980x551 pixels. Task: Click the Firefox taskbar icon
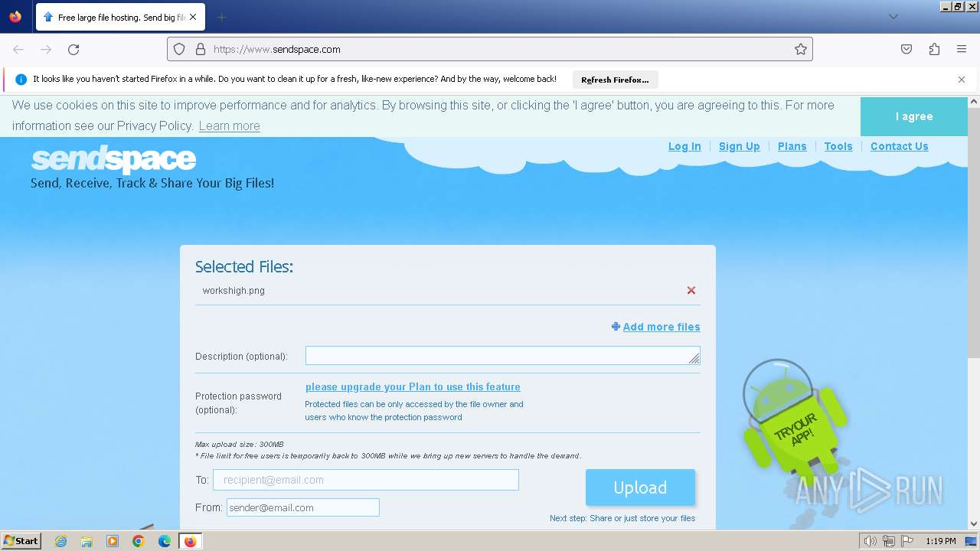tap(190, 541)
